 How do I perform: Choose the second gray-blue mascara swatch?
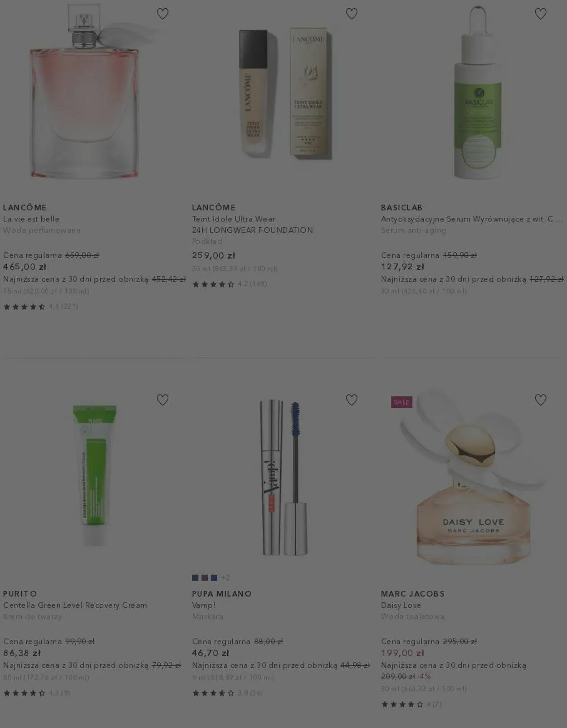pyautogui.click(x=205, y=577)
